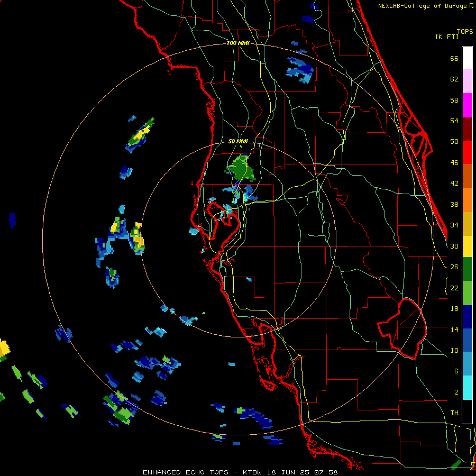Click the TOPS legend title
This screenshot has width=476, height=476.
(x=465, y=31)
